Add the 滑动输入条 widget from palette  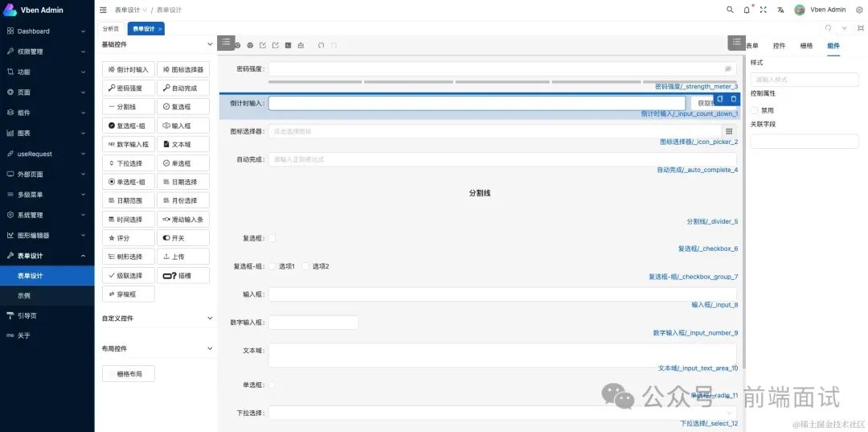pos(183,220)
